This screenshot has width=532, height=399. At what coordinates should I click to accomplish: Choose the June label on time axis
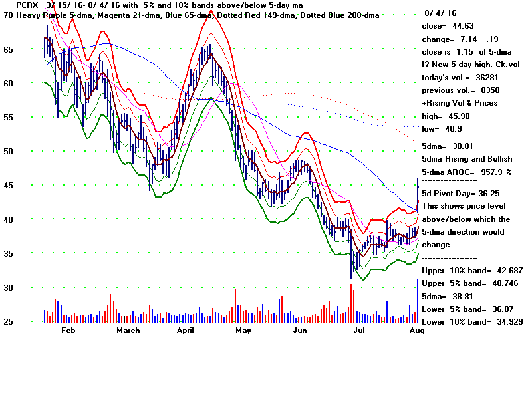pyautogui.click(x=301, y=331)
